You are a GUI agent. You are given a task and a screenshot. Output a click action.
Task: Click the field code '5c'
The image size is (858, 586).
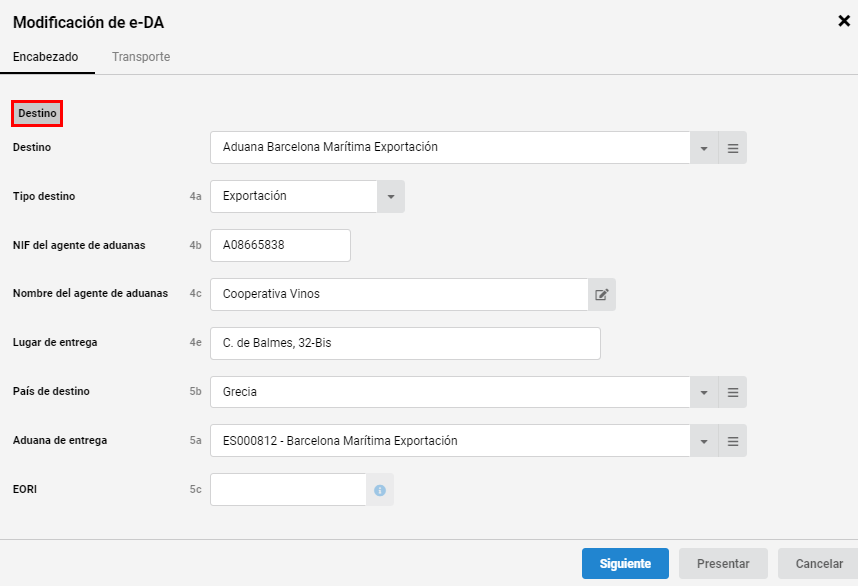tap(195, 489)
